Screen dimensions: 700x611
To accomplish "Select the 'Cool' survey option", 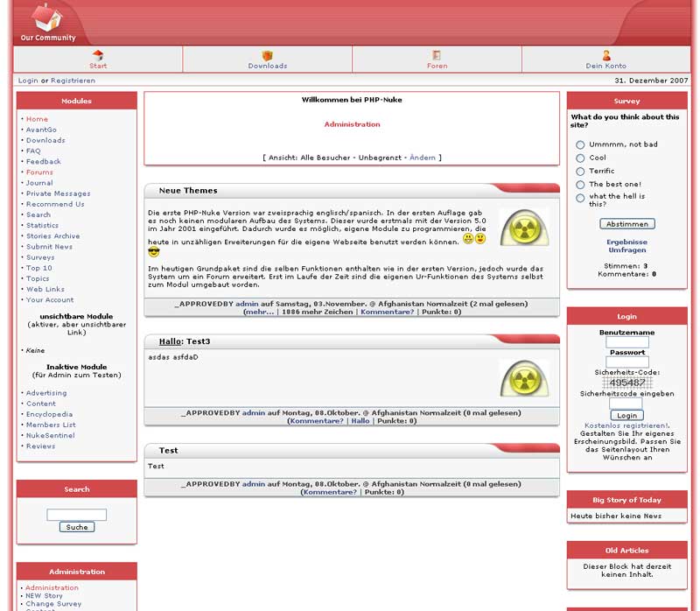I will click(x=580, y=158).
